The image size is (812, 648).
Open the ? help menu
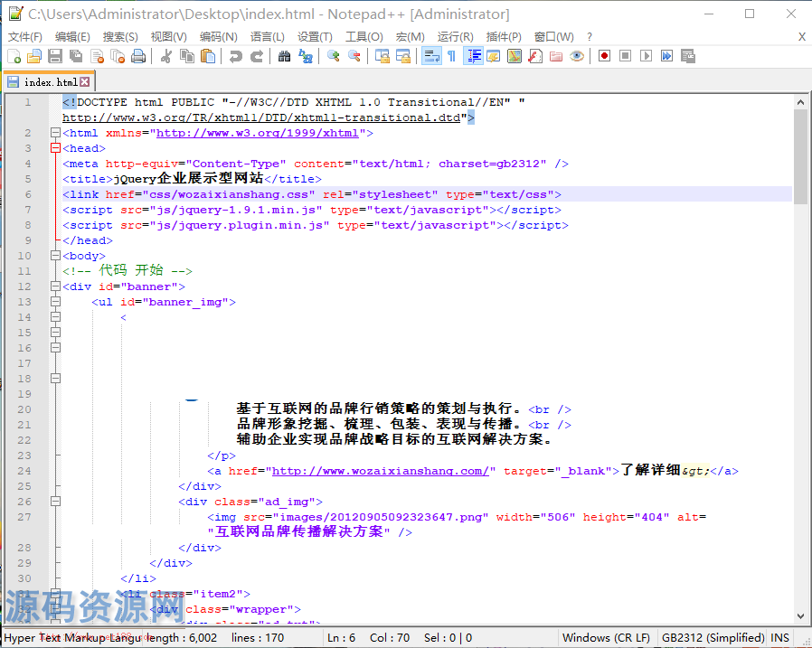pyautogui.click(x=590, y=37)
